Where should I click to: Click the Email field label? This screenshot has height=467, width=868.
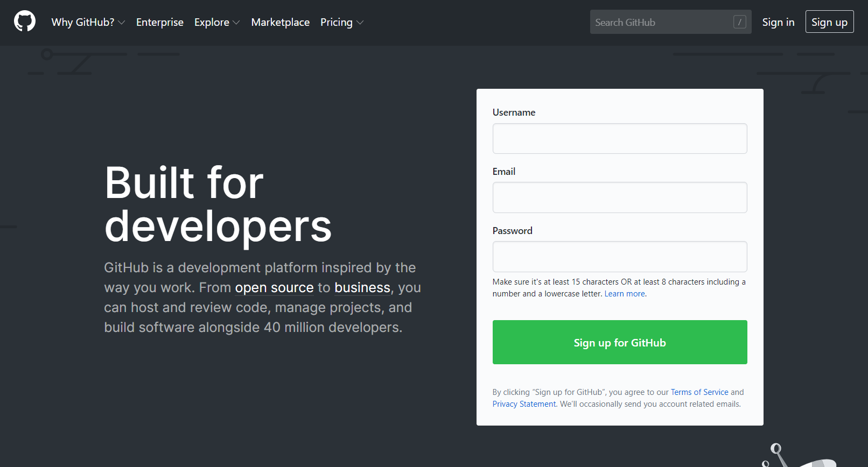point(504,172)
